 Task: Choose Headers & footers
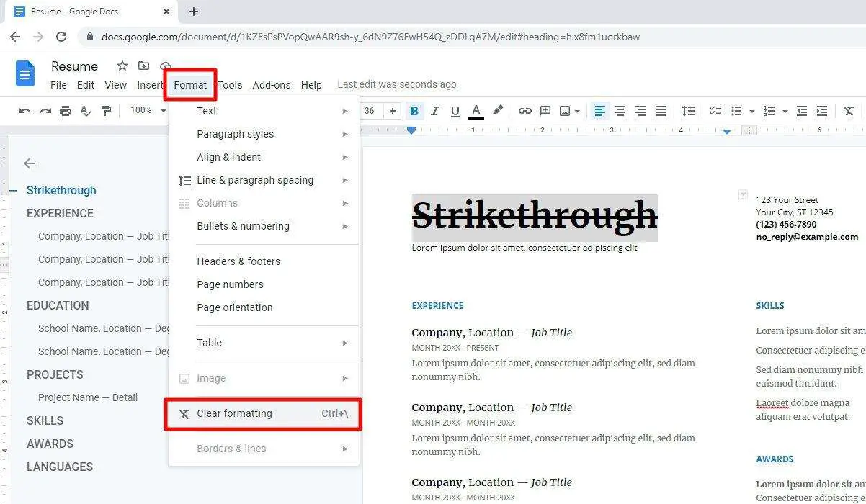point(264,261)
